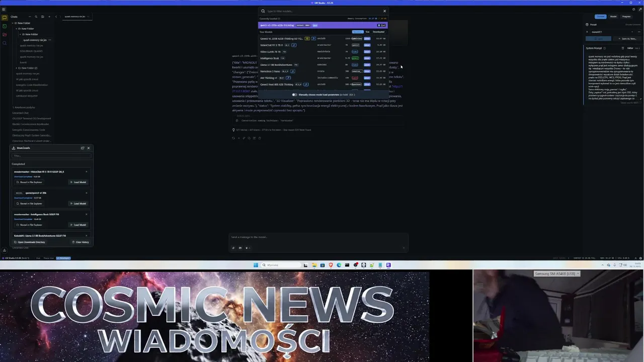Click the vision badge on the Qwen3 VL 235B row
The height and width of the screenshot is (362, 644).
[x=307, y=39]
